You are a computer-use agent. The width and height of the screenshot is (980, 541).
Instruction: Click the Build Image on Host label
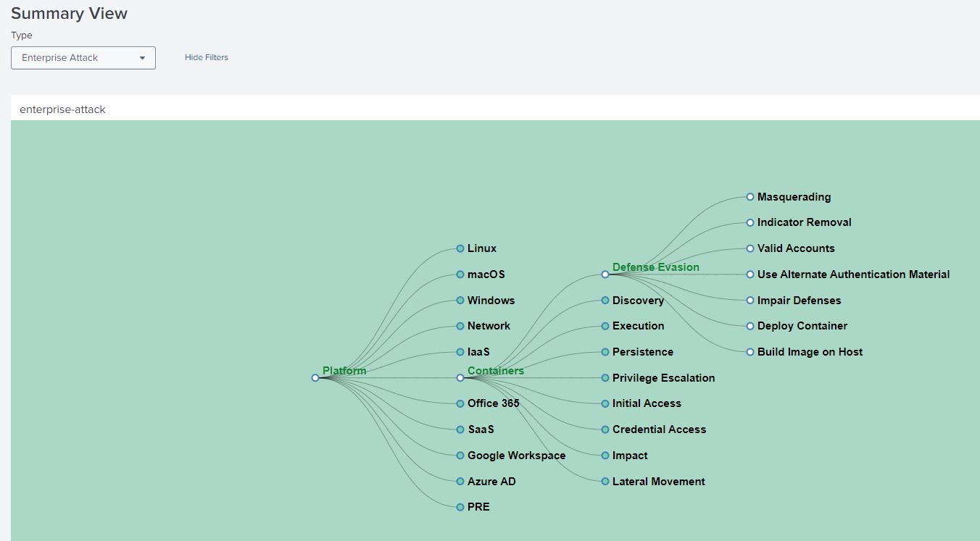(810, 352)
